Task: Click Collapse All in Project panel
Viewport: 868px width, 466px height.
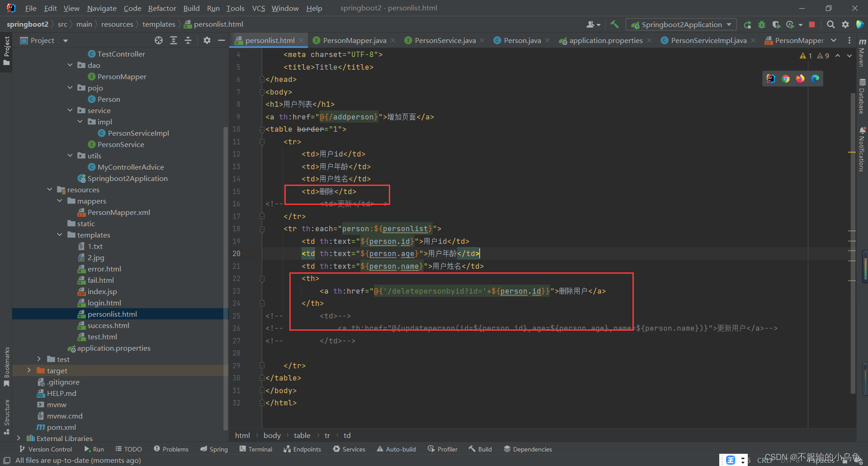Action: tap(188, 40)
